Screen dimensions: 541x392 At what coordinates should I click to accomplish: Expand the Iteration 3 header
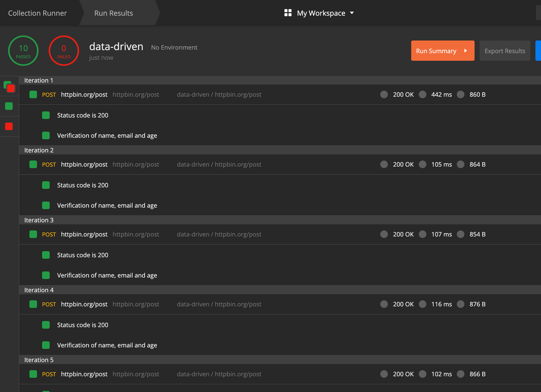39,220
